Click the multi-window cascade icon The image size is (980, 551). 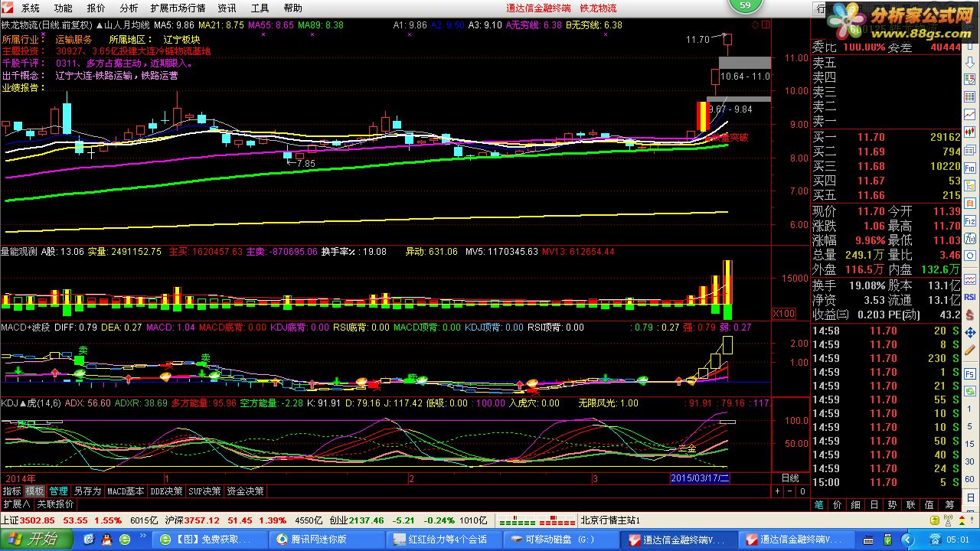pyautogui.click(x=970, y=151)
